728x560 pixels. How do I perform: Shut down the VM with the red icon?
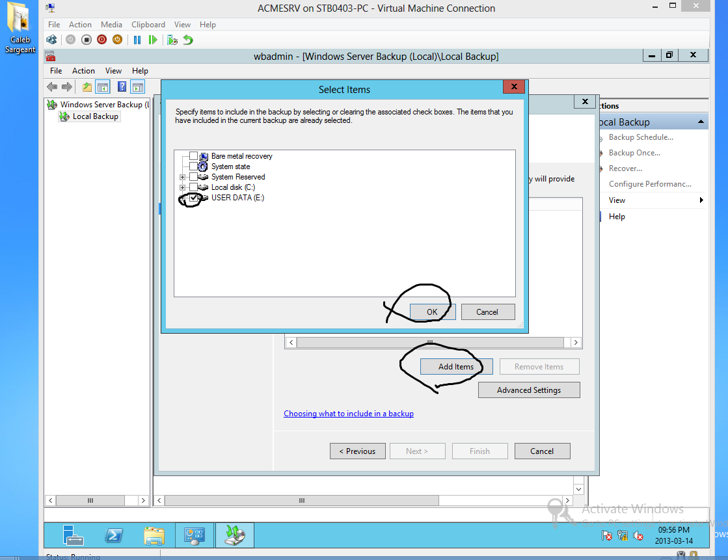click(101, 40)
